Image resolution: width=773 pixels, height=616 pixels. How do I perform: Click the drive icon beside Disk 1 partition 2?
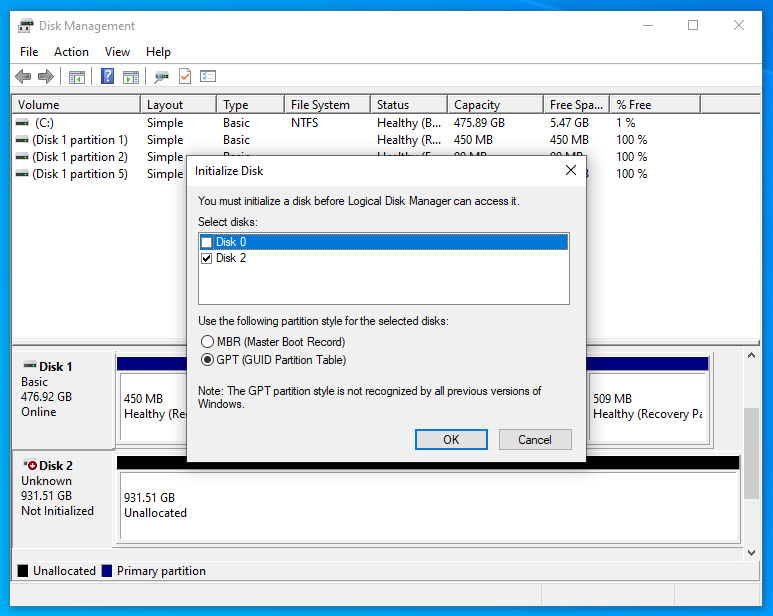click(22, 157)
